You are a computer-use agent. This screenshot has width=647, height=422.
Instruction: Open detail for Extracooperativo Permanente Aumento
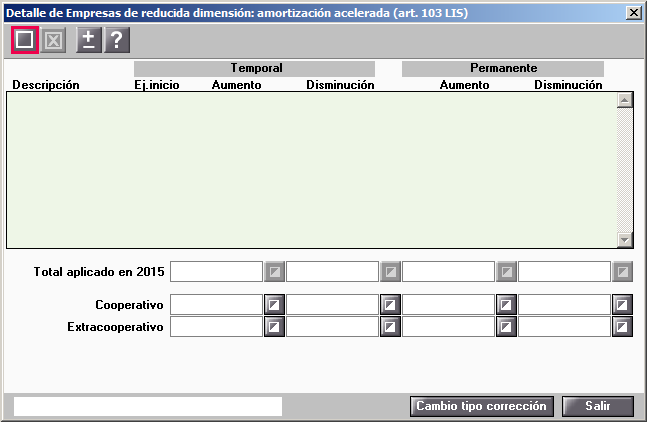(x=506, y=327)
